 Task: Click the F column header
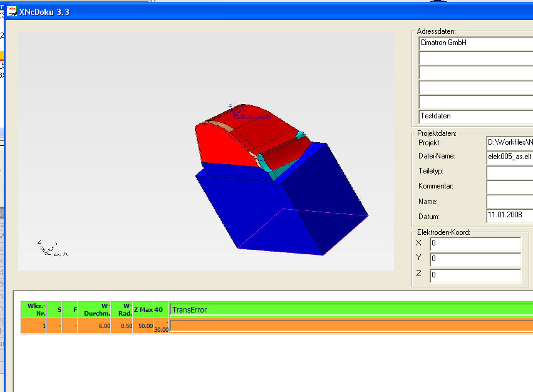[x=70, y=309]
